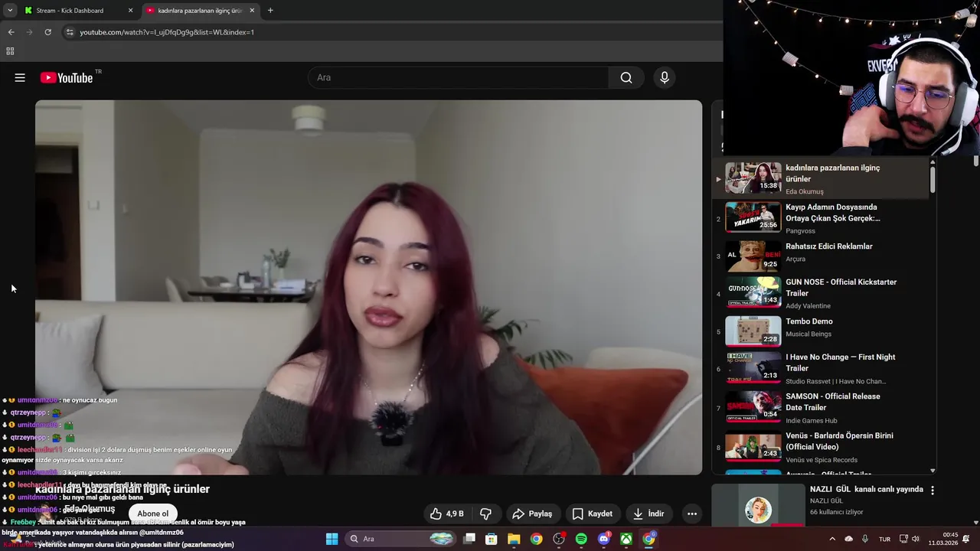Open the more actions ellipsis below the video
Image resolution: width=980 pixels, height=551 pixels.
(x=692, y=514)
